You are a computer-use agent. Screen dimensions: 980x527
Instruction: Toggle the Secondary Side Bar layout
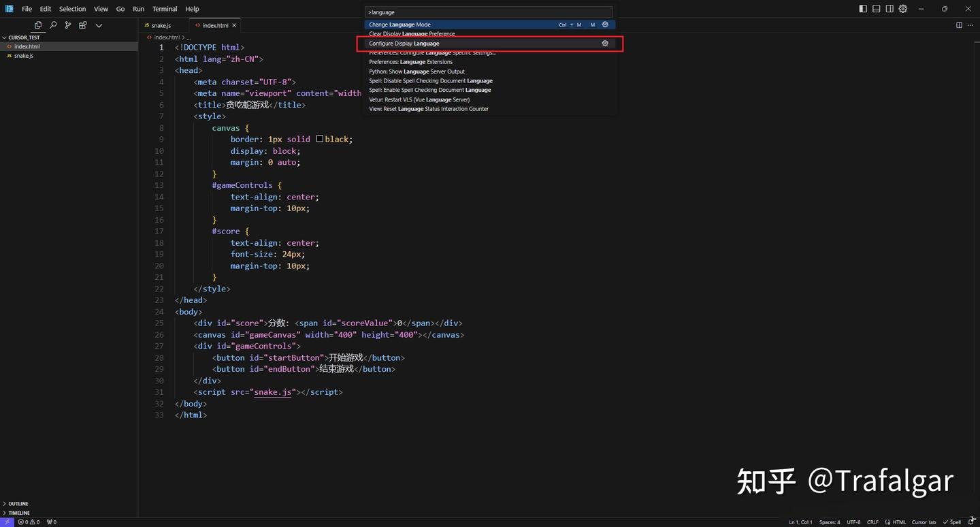tap(889, 9)
